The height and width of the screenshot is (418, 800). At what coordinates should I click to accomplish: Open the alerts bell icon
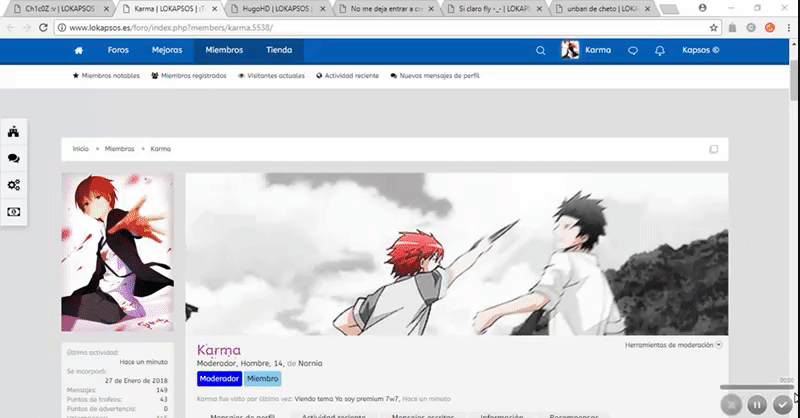click(659, 50)
